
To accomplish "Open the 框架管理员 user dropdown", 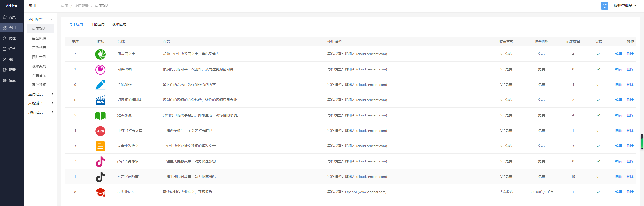I will 625,6.
